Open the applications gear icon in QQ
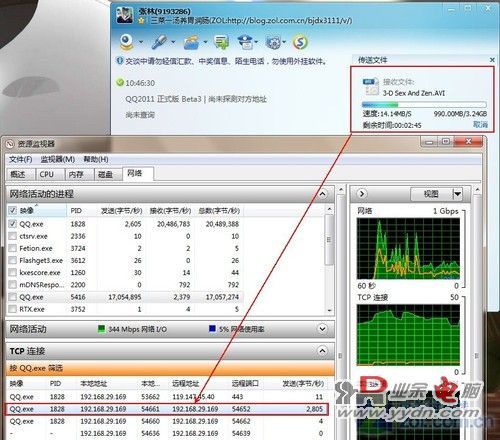The width and height of the screenshot is (500, 440). [x=273, y=42]
